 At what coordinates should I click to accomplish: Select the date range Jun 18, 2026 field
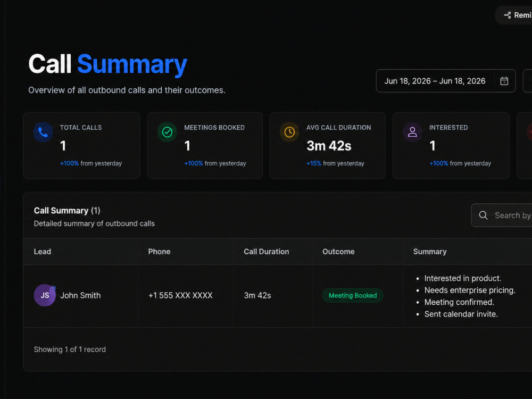[x=445, y=81]
